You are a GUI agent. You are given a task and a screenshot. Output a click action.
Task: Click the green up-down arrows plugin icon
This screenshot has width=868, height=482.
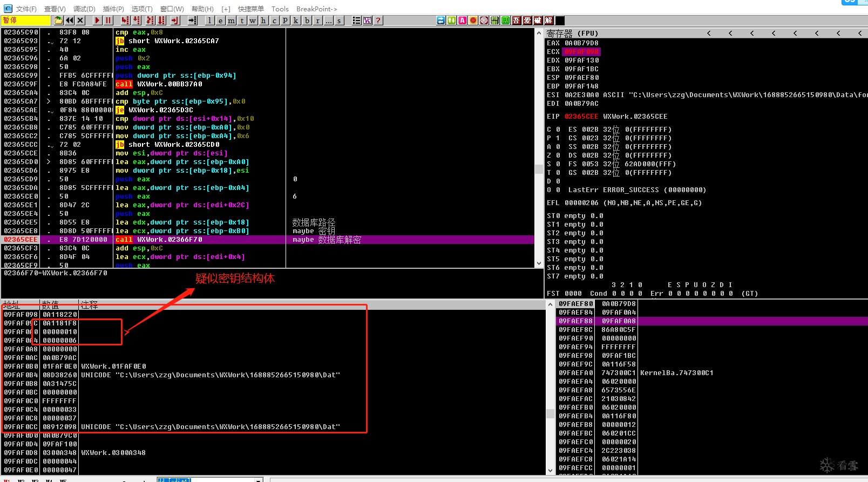(x=452, y=21)
